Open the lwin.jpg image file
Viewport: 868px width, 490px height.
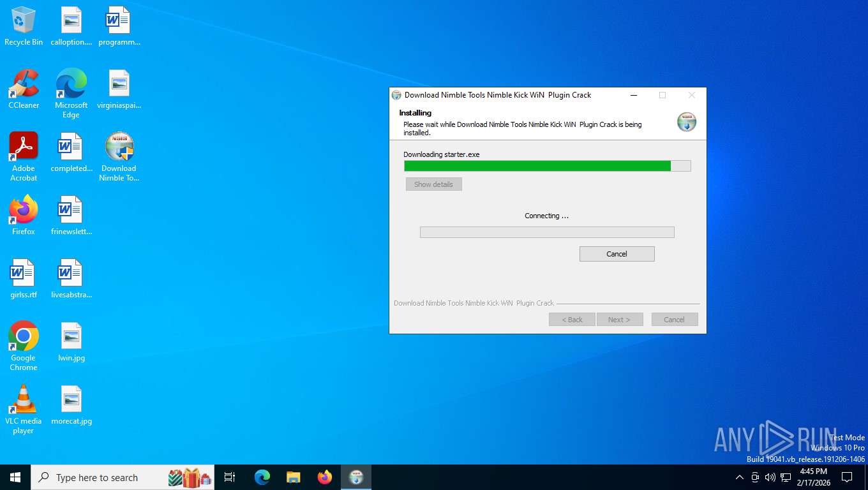pos(71,342)
